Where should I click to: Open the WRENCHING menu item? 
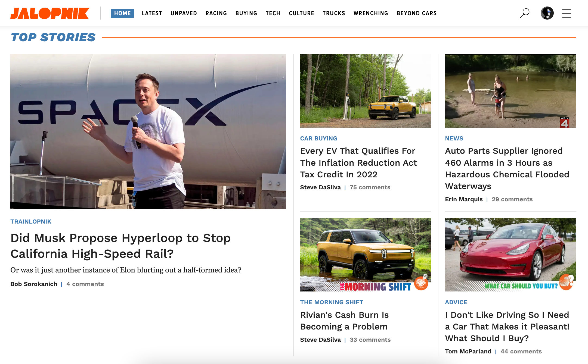[x=371, y=13]
